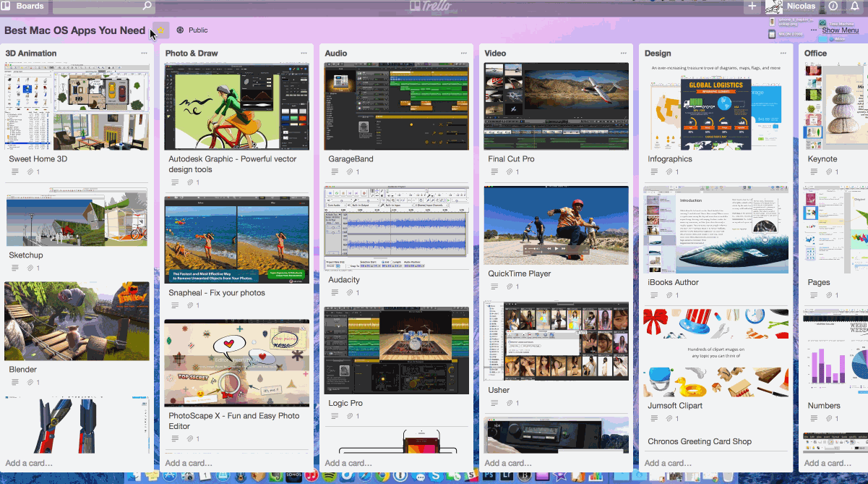Click the 3D Animation list title
This screenshot has height=484, width=868.
pyautogui.click(x=31, y=54)
